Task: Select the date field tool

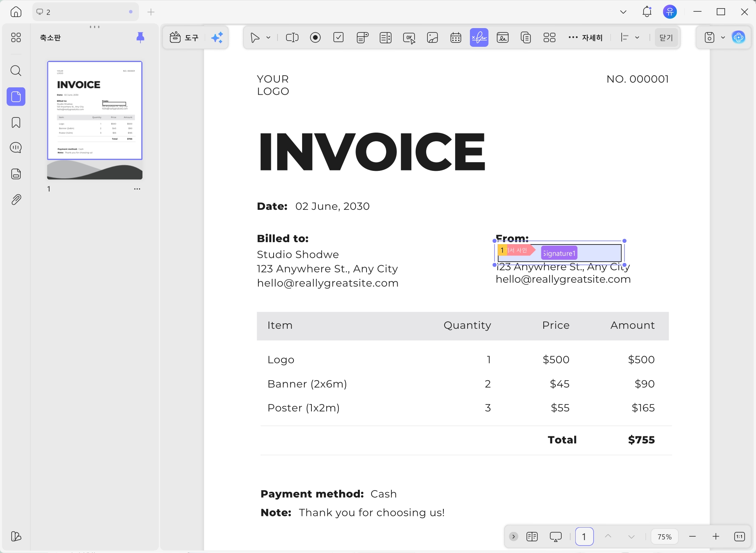Action: point(456,38)
